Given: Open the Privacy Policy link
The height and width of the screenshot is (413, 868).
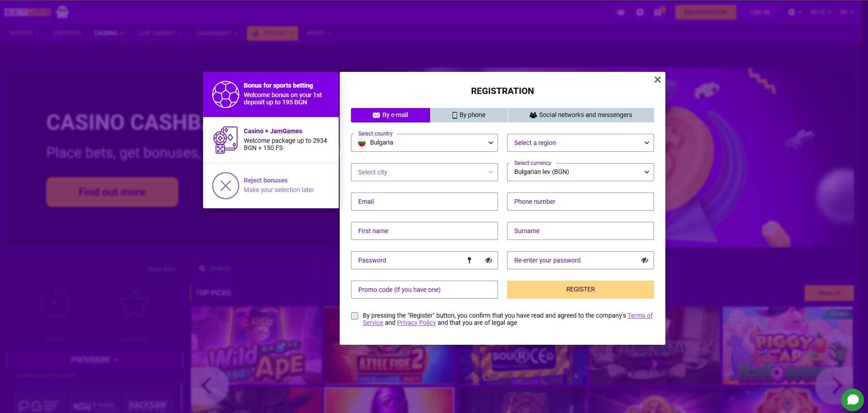Looking at the screenshot, I should tap(416, 323).
